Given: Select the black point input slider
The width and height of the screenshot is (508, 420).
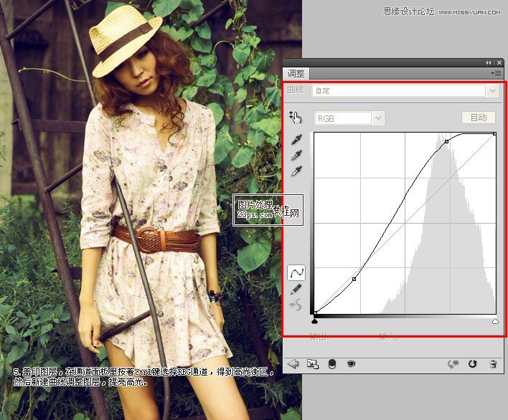Looking at the screenshot, I should (x=314, y=321).
